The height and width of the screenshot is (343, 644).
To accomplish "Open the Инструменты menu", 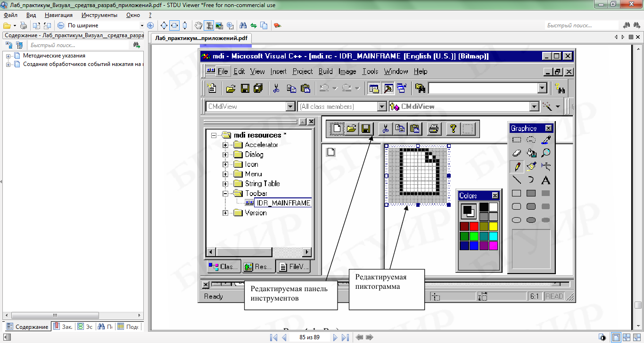I will [99, 15].
